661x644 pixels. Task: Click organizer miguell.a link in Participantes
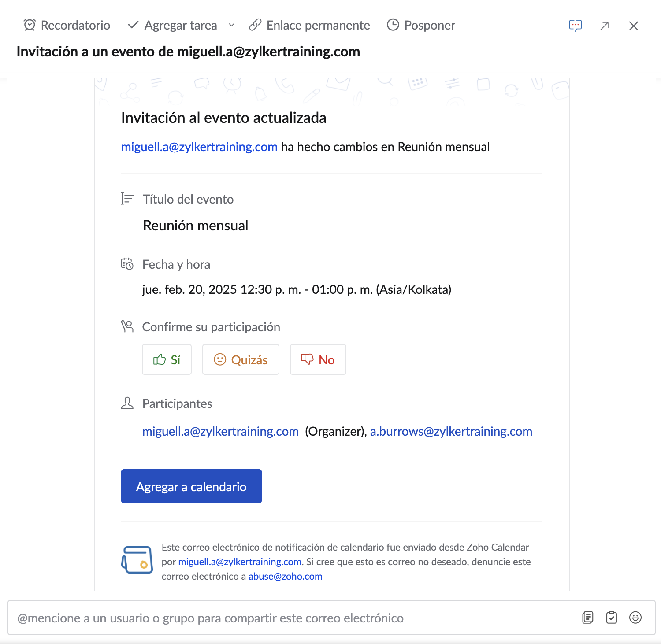click(220, 431)
